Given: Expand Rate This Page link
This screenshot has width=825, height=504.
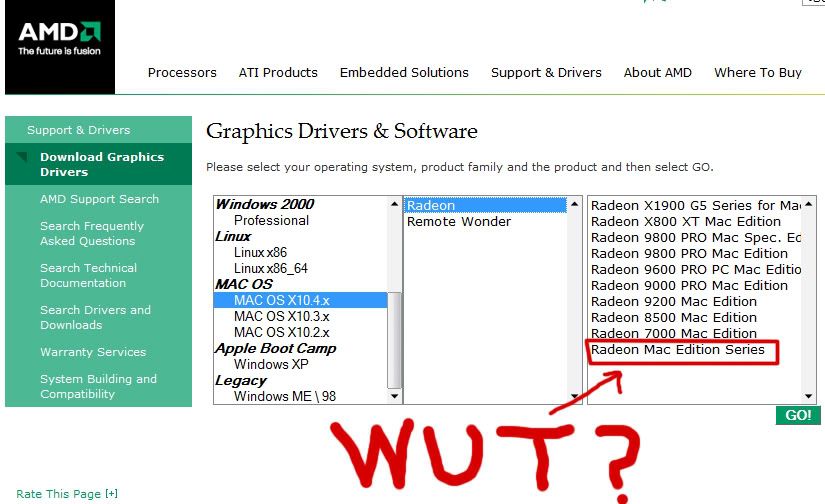Looking at the screenshot, I should [x=67, y=494].
